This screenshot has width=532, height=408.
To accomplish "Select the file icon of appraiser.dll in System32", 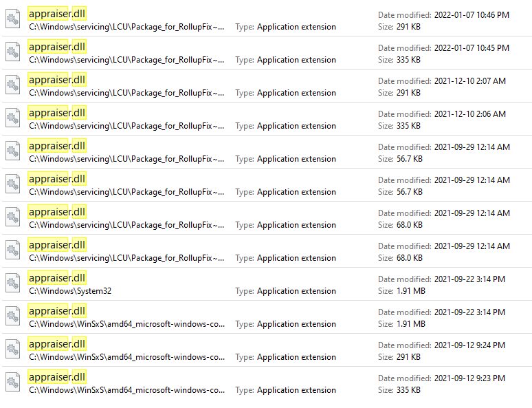I will (x=13, y=283).
